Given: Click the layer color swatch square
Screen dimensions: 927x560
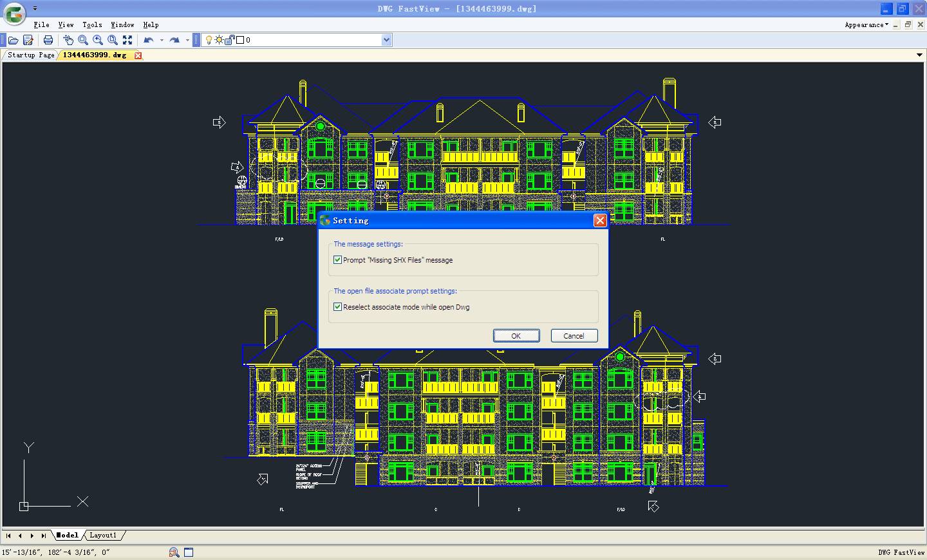Looking at the screenshot, I should coord(240,40).
